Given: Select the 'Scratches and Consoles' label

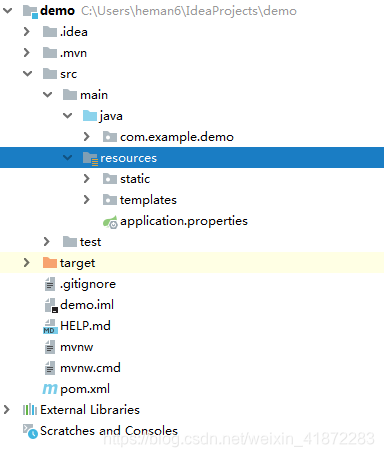Looking at the screenshot, I should [x=109, y=431].
